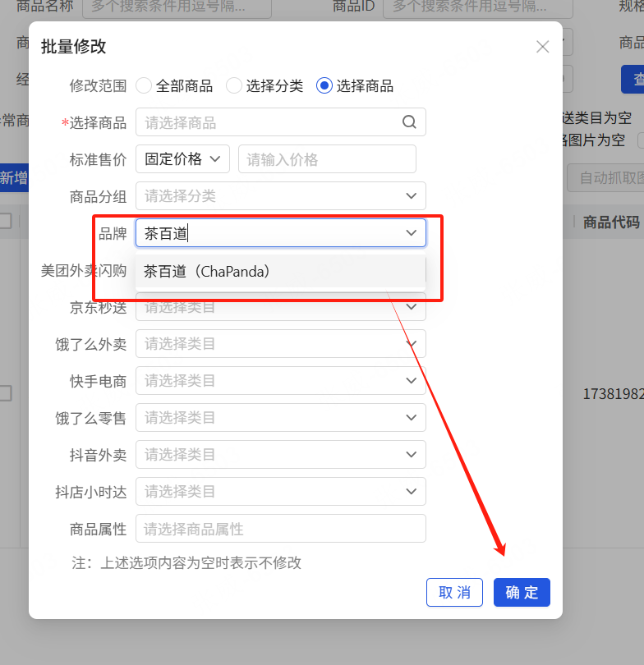Tick the header checkbox in background table
Viewport: 644px width, 665px height.
(6, 221)
